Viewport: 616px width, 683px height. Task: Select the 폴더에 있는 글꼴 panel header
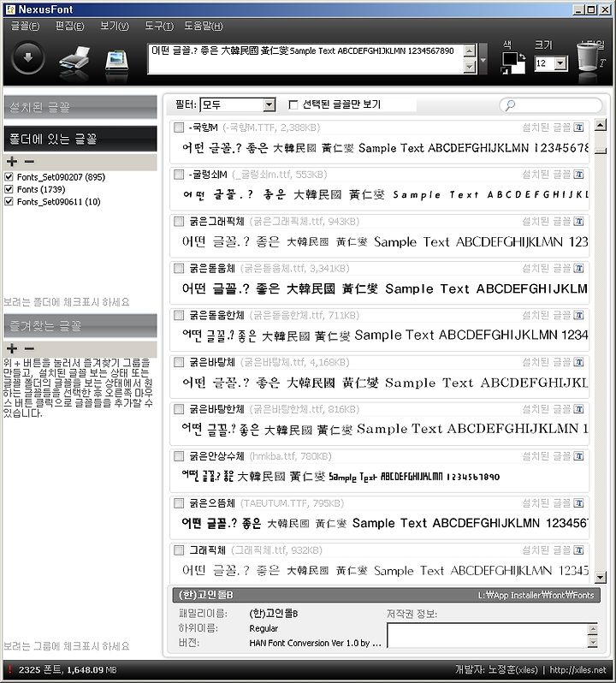coord(80,139)
